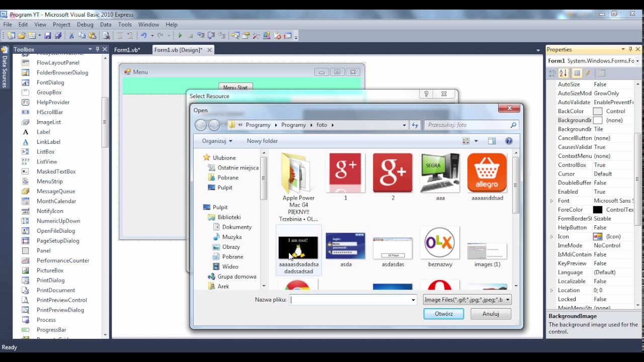Click the Open File toolbar icon

tap(22, 36)
